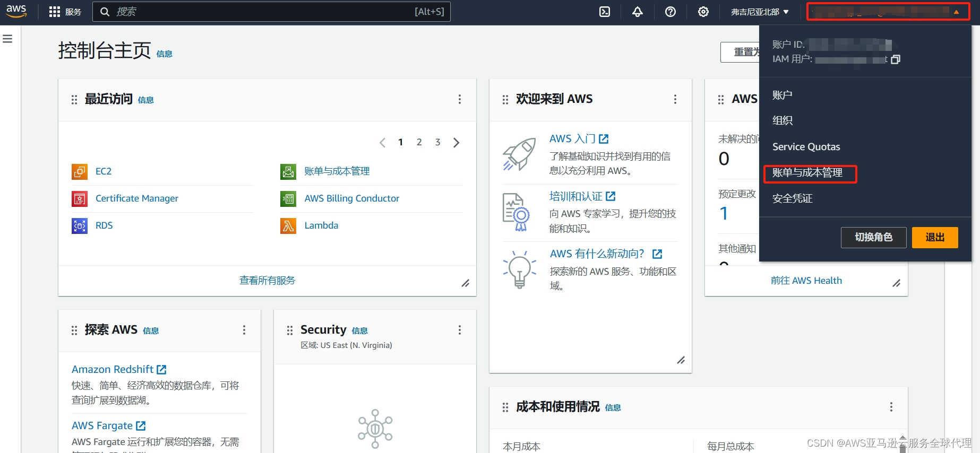Open the Security widget options menu
This screenshot has height=453, width=980.
pyautogui.click(x=460, y=330)
